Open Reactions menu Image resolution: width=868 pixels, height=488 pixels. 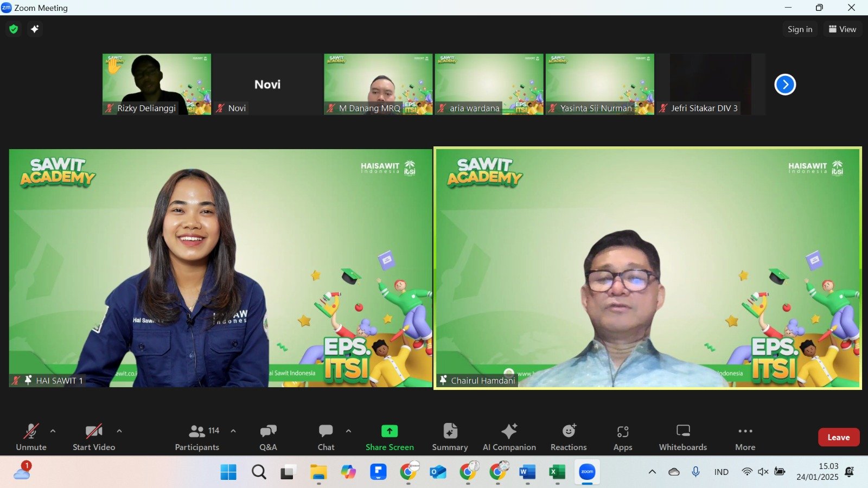point(569,437)
